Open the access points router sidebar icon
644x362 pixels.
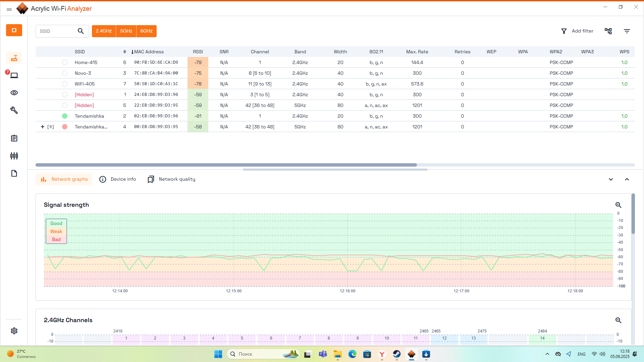(x=14, y=58)
